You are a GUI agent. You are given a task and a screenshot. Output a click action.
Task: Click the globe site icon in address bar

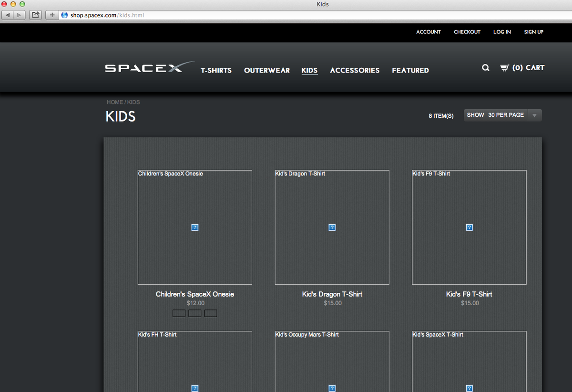pyautogui.click(x=65, y=15)
